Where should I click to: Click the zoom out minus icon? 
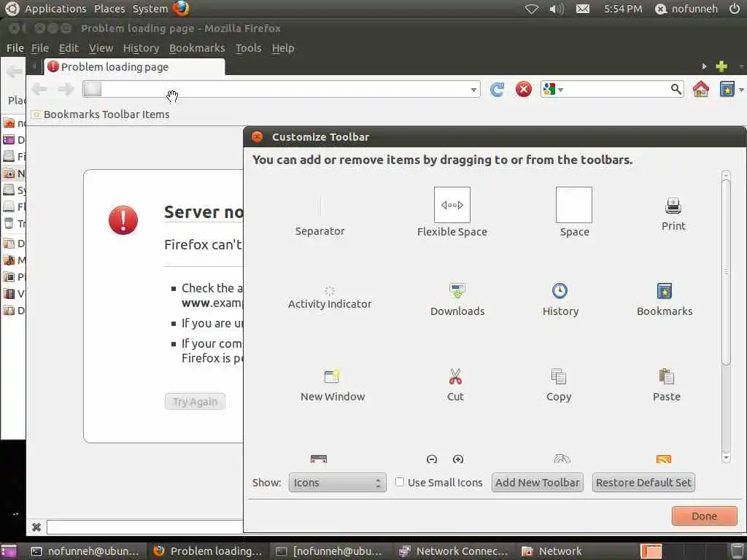(x=432, y=459)
